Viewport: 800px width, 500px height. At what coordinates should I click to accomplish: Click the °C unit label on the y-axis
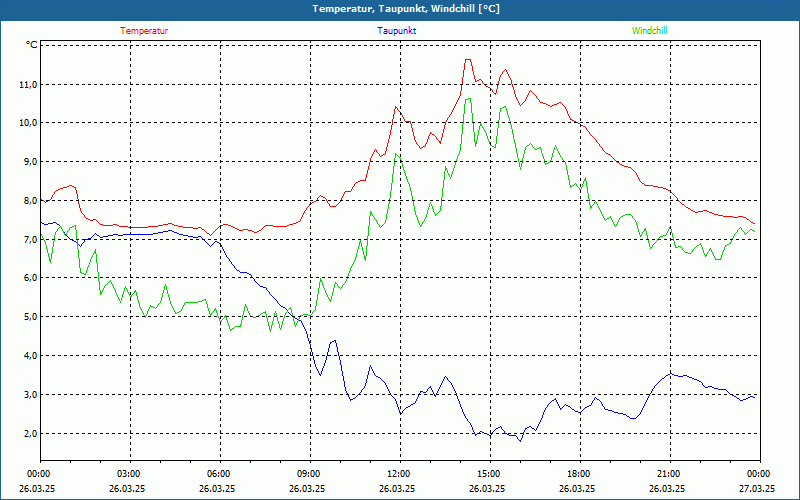[32, 45]
